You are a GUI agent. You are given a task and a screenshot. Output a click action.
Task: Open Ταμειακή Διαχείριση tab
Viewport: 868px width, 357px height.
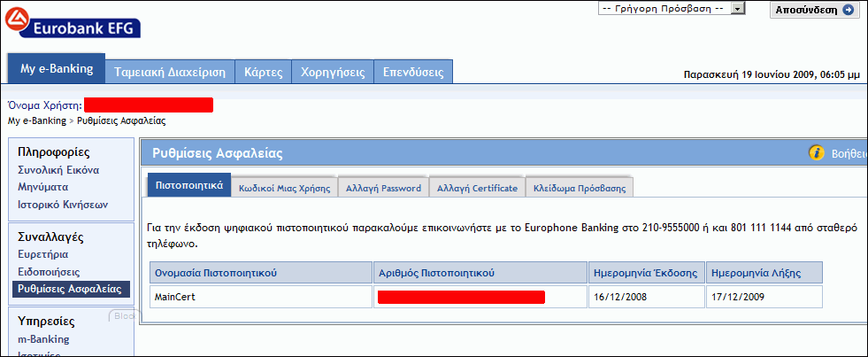[x=170, y=72]
